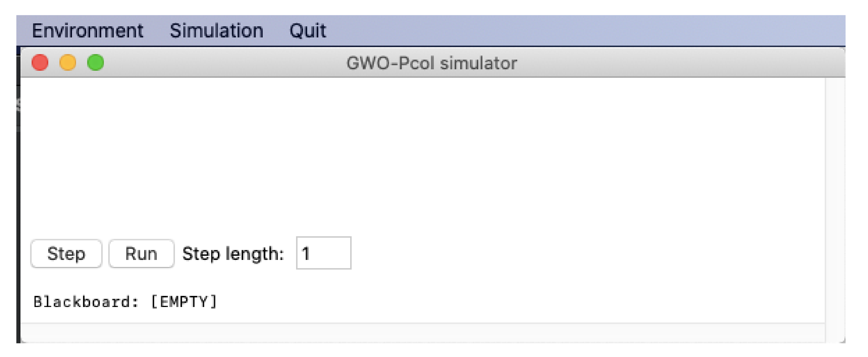Click empty menu bar space right of Quit

(573, 31)
